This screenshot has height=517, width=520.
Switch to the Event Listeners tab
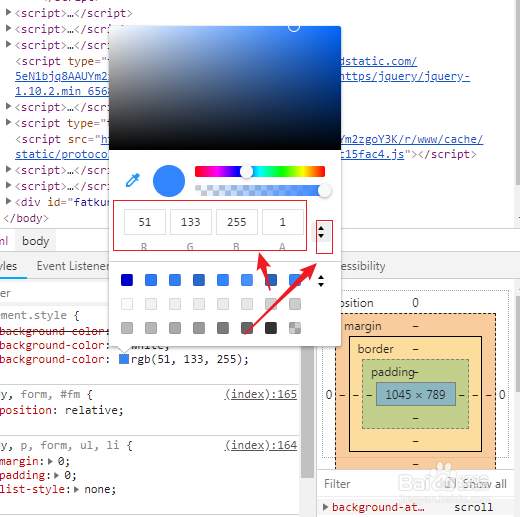coord(73,266)
